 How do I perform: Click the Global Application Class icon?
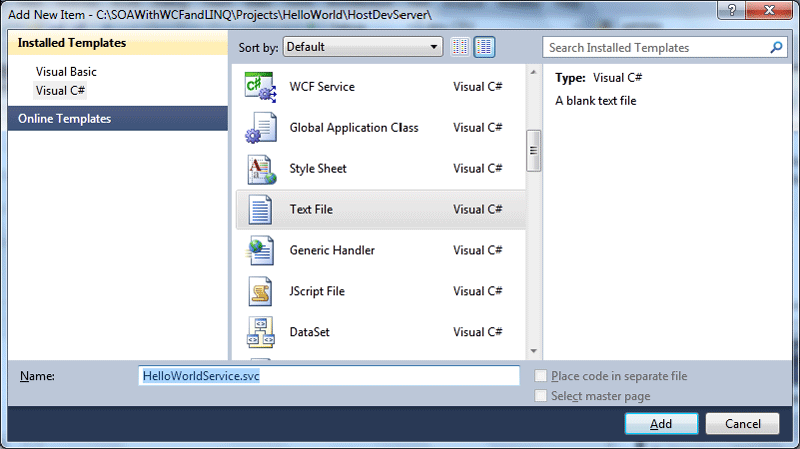click(x=260, y=128)
